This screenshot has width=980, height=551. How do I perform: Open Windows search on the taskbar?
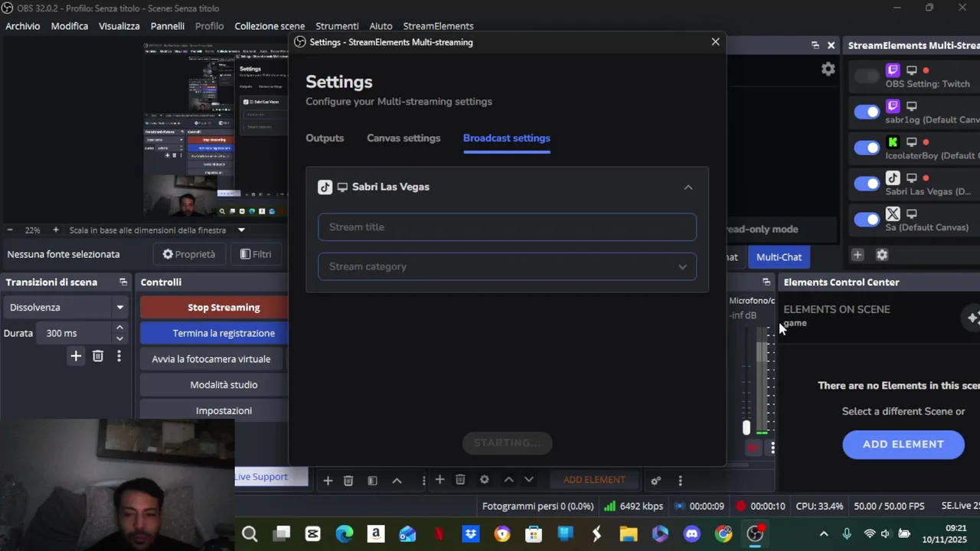point(250,533)
